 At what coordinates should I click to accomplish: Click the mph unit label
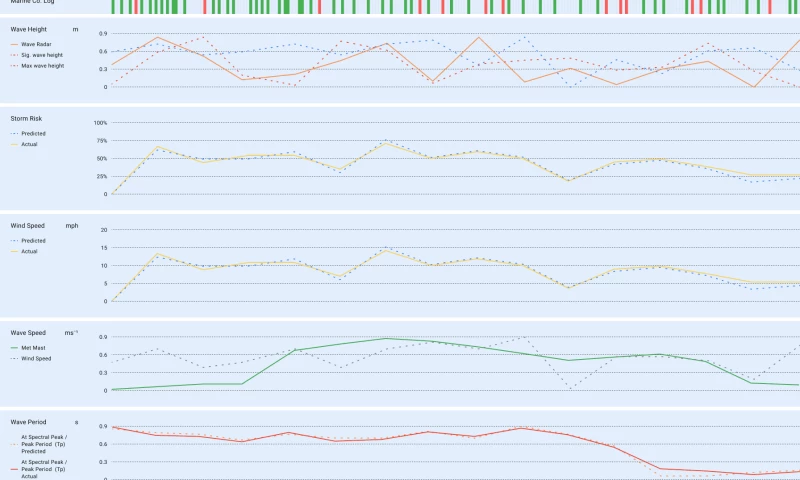(x=72, y=225)
